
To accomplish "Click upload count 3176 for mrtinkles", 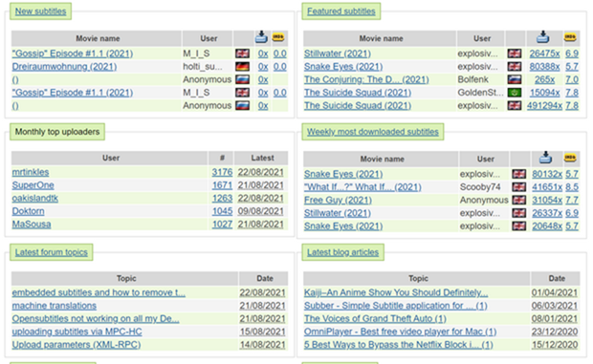I will pos(222,172).
